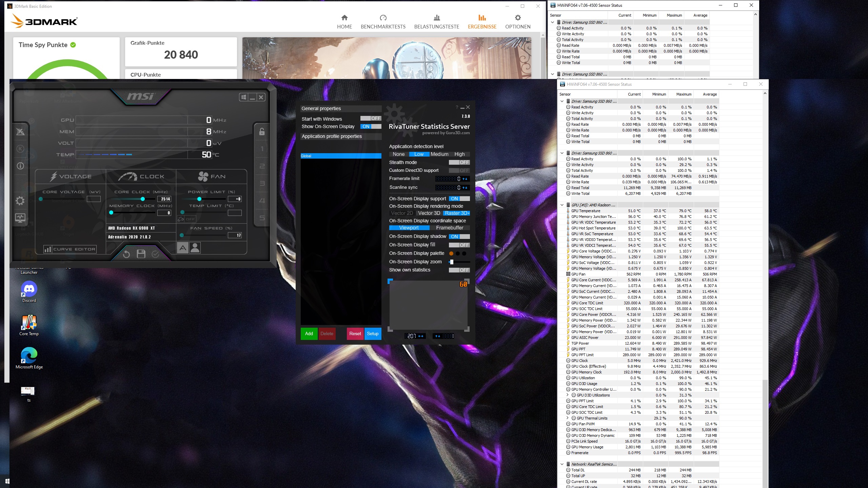Screen dimensions: 868x488
Task: Click the green Add button
Action: (309, 333)
